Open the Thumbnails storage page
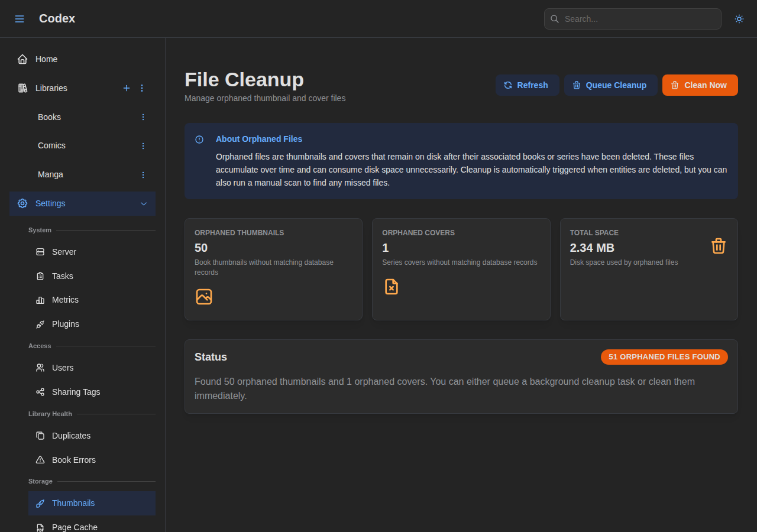This screenshot has height=532, width=757. tap(73, 503)
